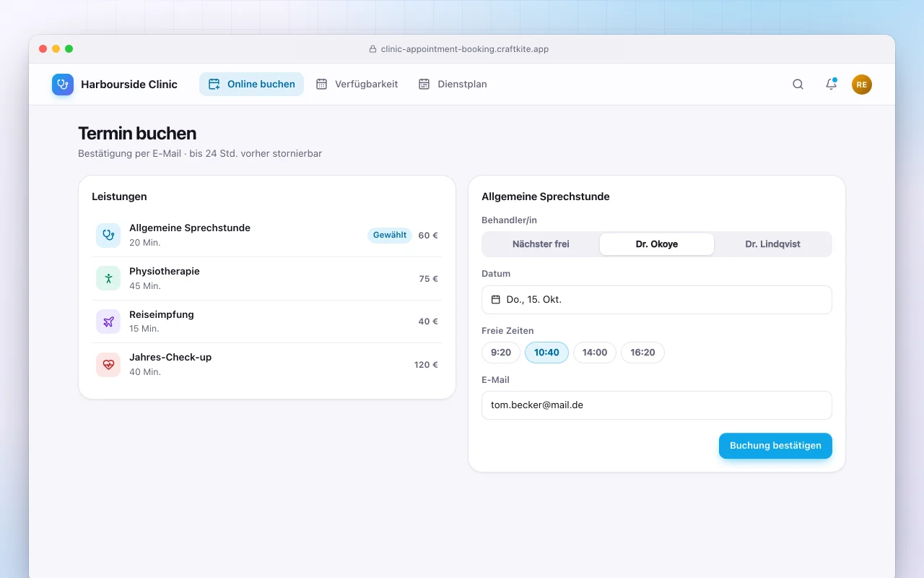924x578 pixels.
Task: Click the lock icon in address bar
Action: point(373,49)
